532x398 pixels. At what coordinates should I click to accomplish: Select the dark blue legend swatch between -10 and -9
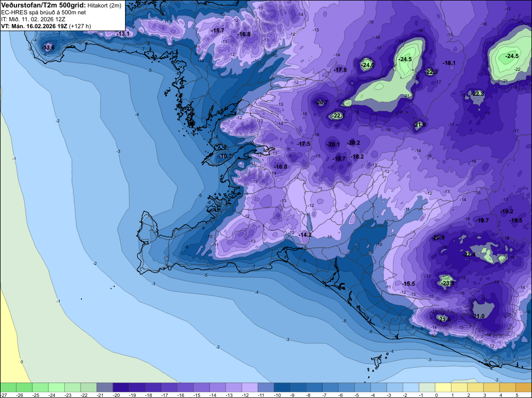coord(282,387)
